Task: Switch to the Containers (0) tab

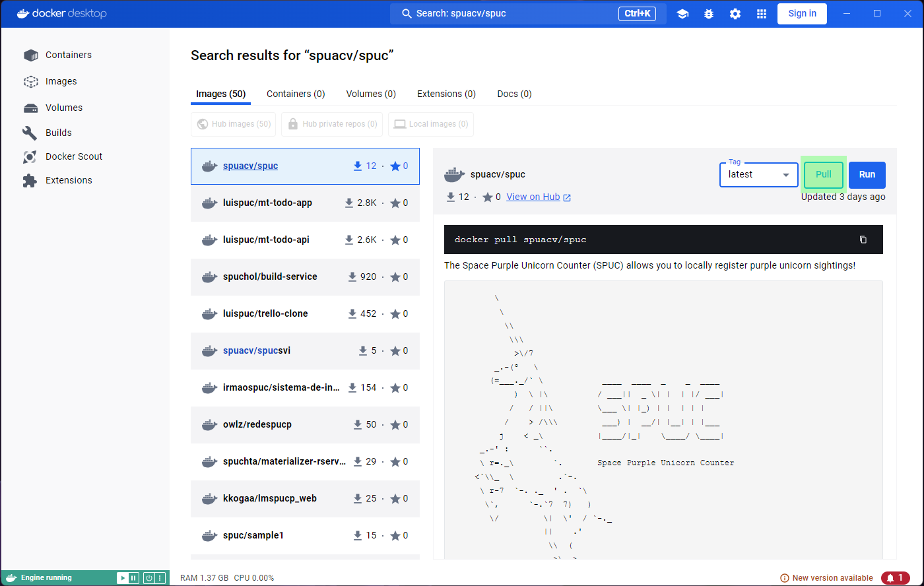Action: pos(296,94)
